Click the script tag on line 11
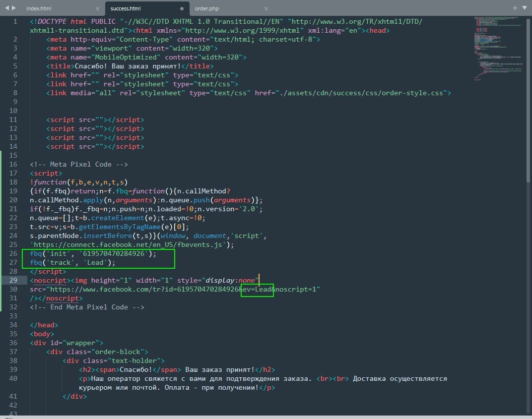 tap(95, 120)
